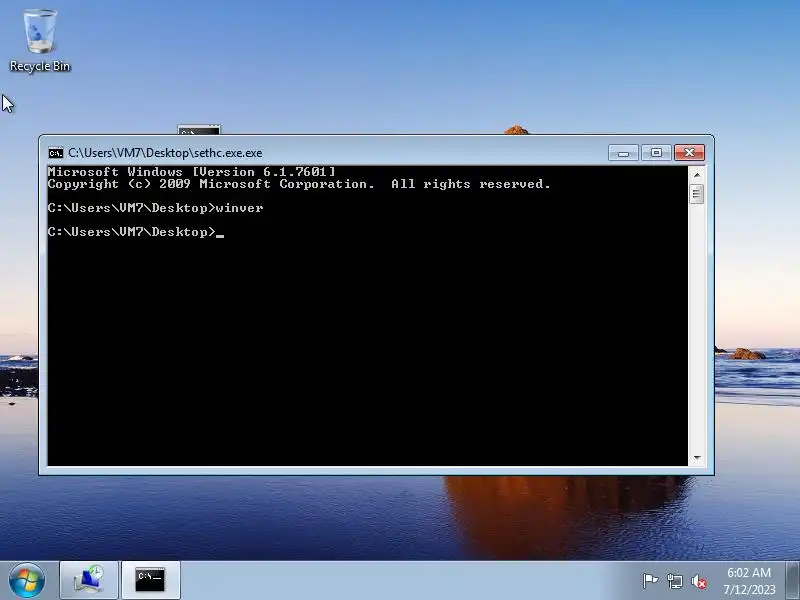
Task: Click the Copyright 2009 Microsoft Corporation line
Action: pos(299,184)
